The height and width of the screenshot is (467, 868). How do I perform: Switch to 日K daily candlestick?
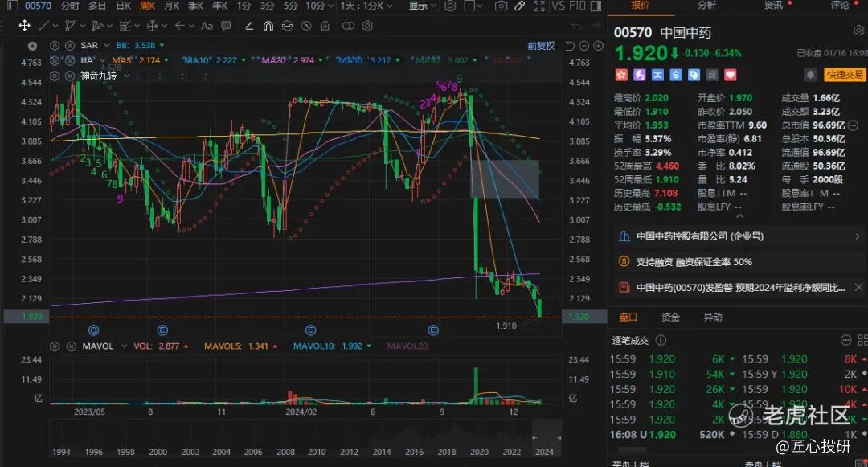(124, 6)
